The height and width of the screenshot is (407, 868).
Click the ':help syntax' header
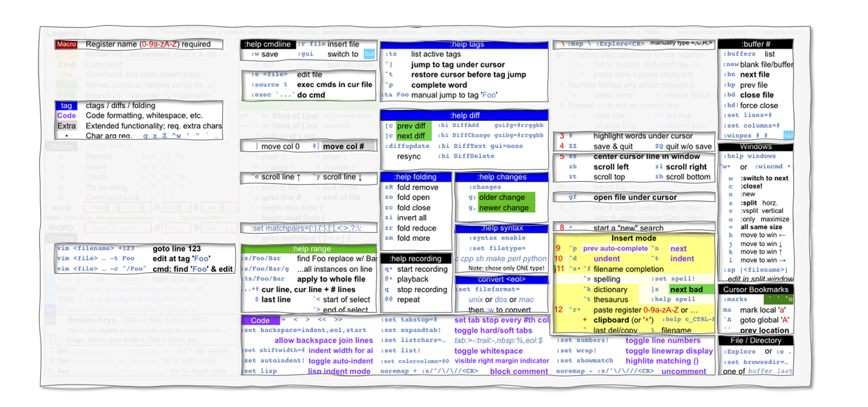pyautogui.click(x=502, y=228)
